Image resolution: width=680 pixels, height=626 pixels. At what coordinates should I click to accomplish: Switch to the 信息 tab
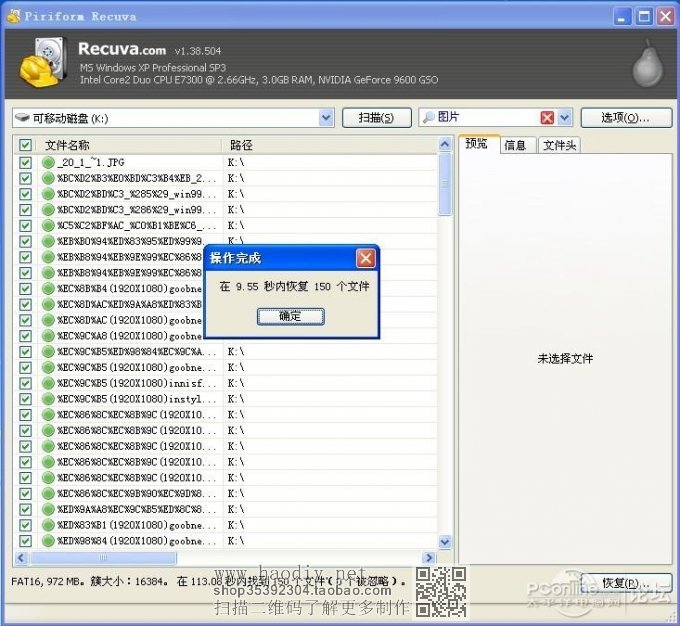click(515, 145)
